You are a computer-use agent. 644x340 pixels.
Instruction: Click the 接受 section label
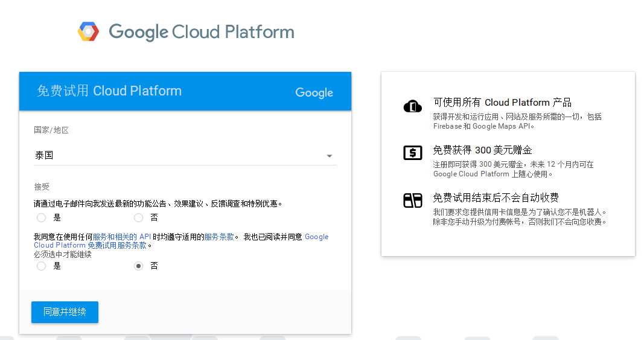pyautogui.click(x=42, y=187)
